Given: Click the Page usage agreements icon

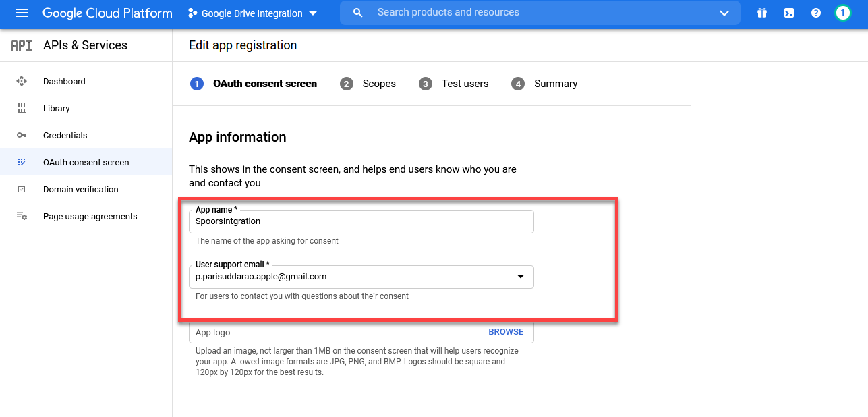Looking at the screenshot, I should 22,216.
